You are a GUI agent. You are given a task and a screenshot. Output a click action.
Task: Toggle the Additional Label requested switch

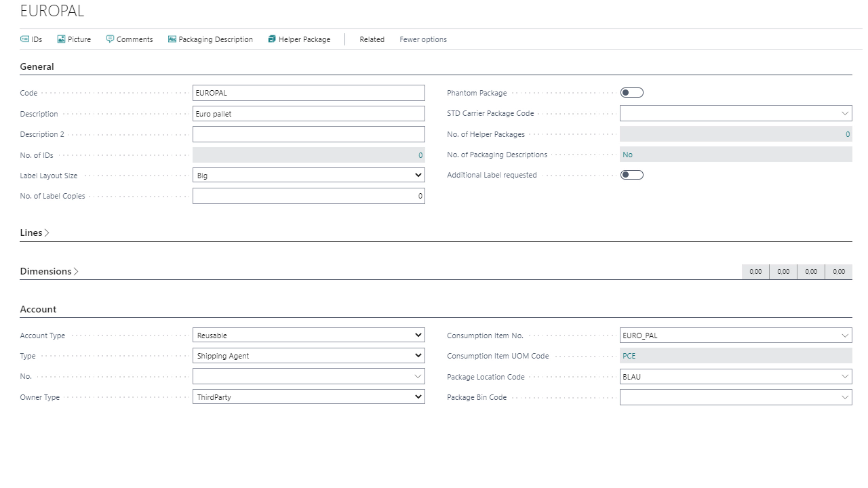(632, 175)
